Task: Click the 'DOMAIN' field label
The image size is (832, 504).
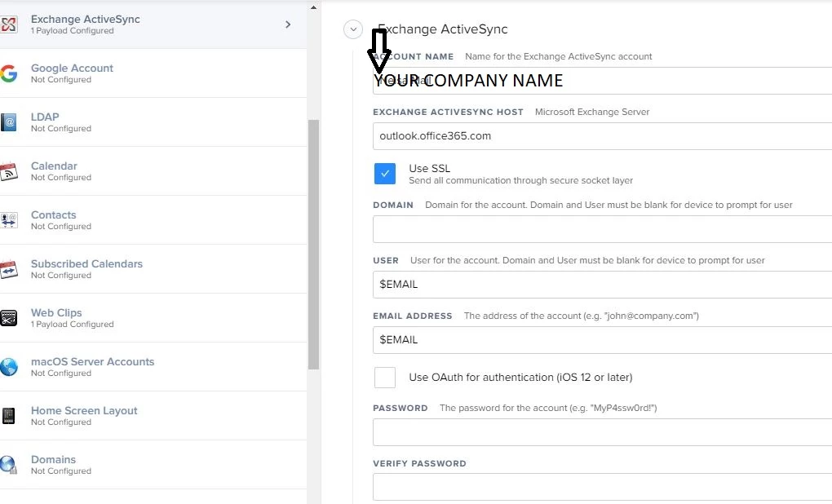Action: click(x=393, y=205)
